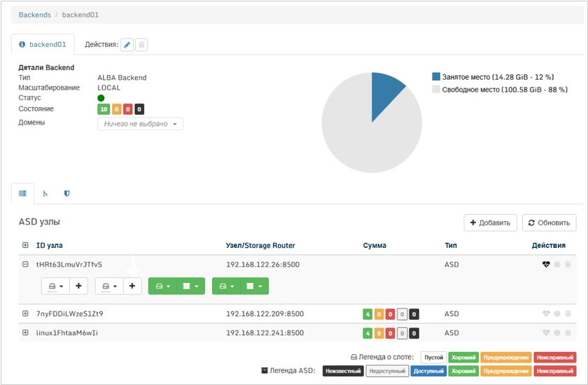Expand the 7nyFDDiLWzeS1Zt9 node row
This screenshot has height=385, width=588.
[x=25, y=314]
